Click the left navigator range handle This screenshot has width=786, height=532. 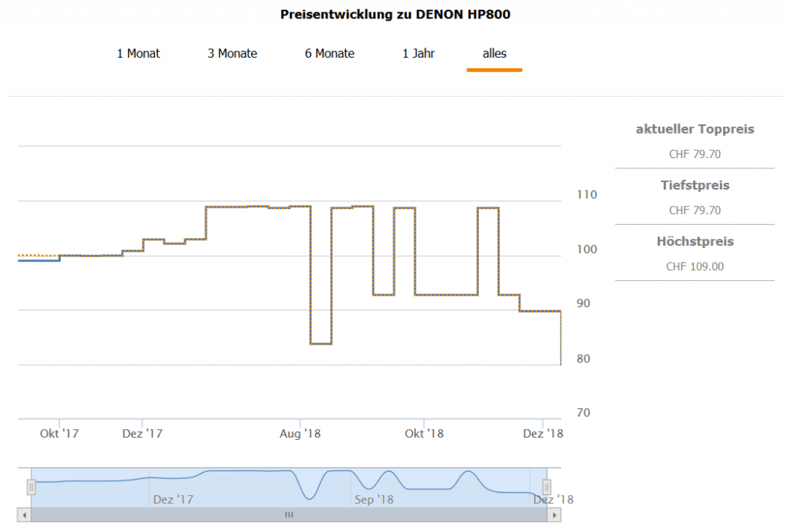pyautogui.click(x=31, y=487)
